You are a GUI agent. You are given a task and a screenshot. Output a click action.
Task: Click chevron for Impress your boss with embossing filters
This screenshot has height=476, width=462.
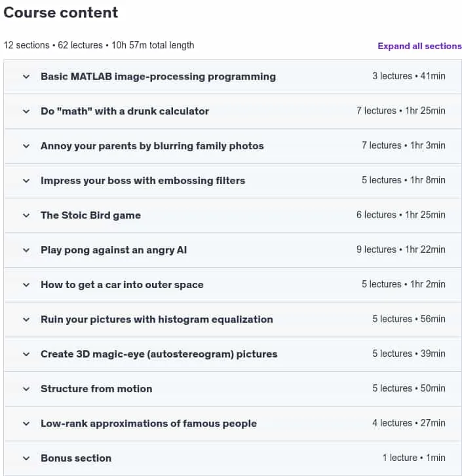pyautogui.click(x=26, y=181)
